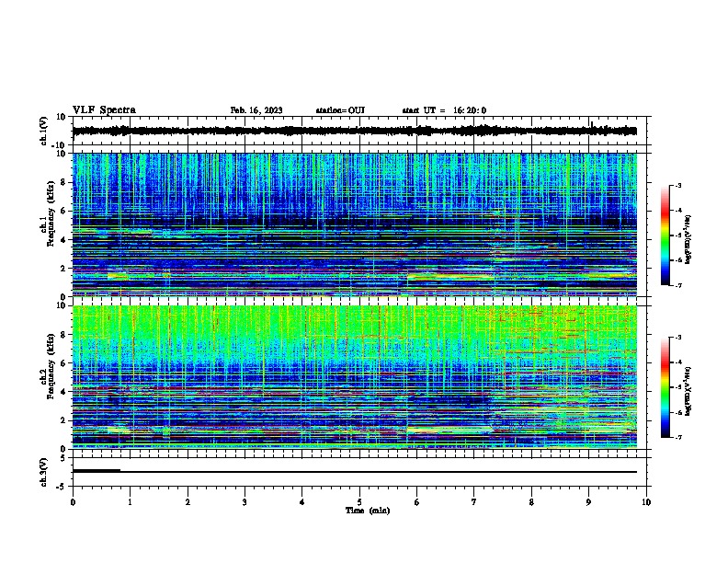Viewport: 728px width, 563px height.
Task: Click the ch.2 'Frequency (kHz)' axis label
Action: click(51, 366)
